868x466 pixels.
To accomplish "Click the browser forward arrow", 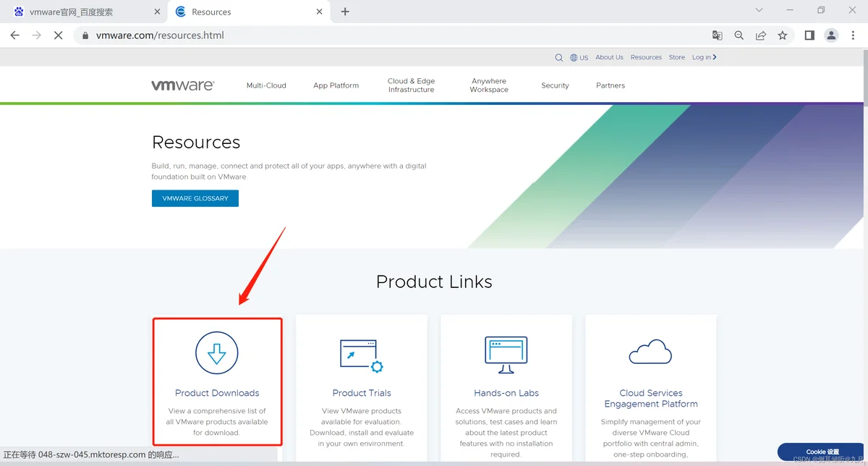I will pos(37,35).
